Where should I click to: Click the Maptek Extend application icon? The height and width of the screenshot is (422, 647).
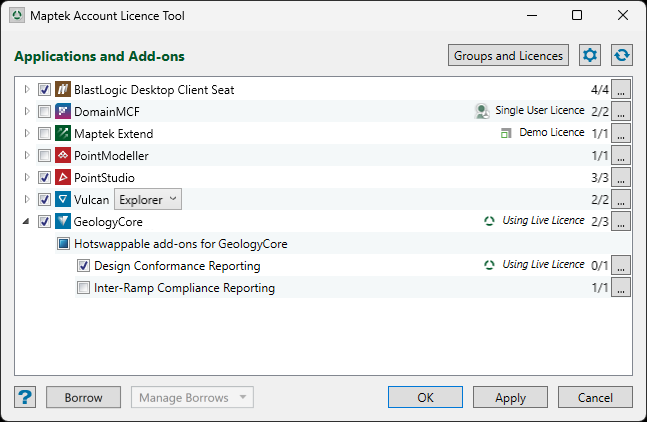(x=63, y=134)
